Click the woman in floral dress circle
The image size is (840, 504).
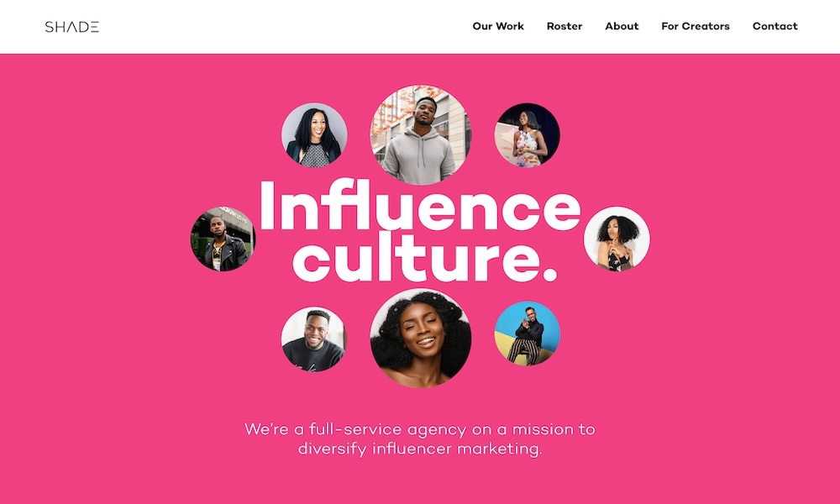527,135
